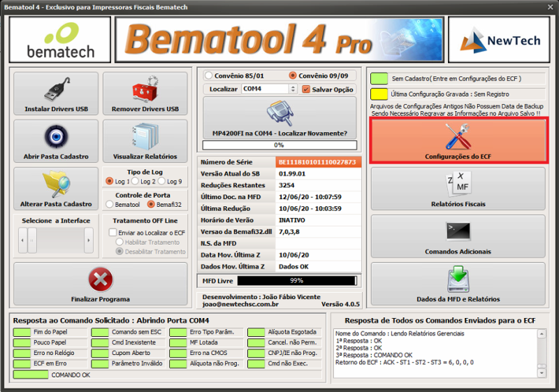Open the COM4 port dropdown
Image resolution: width=559 pixels, height=392 pixels.
click(x=293, y=89)
